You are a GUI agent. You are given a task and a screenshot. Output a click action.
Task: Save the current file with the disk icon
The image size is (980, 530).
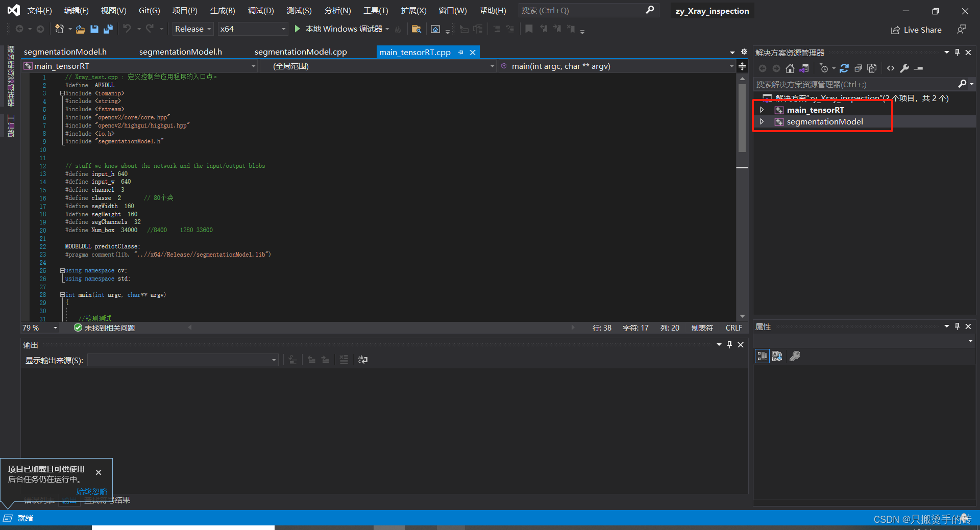click(94, 29)
